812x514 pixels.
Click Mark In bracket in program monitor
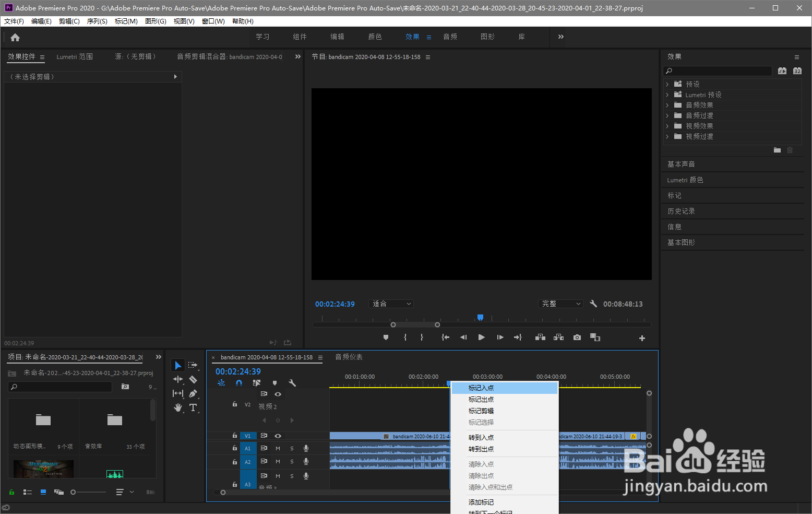pos(405,337)
